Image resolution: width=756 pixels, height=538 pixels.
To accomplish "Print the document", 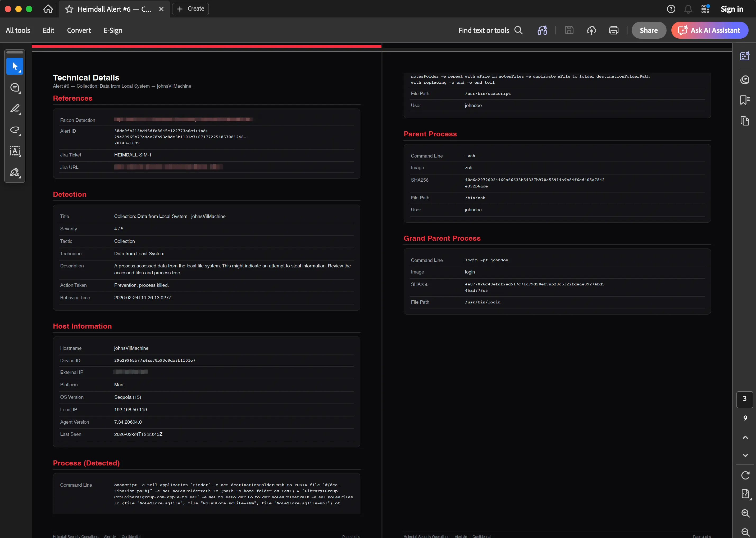I will click(x=613, y=30).
